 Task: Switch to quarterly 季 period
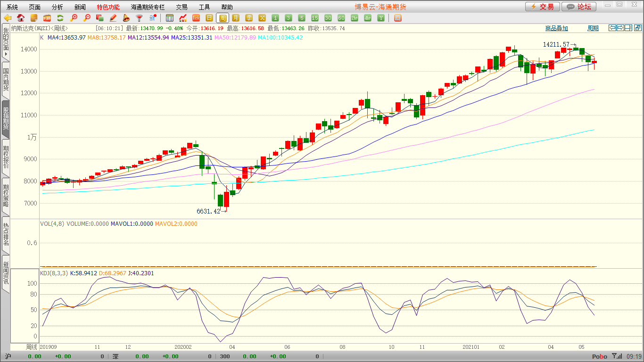coord(249,18)
